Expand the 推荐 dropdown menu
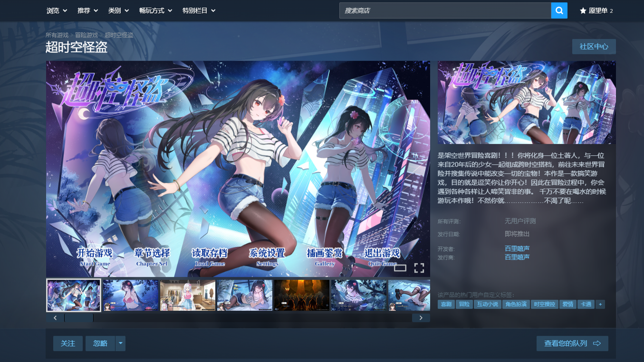This screenshot has height=362, width=644. [x=88, y=10]
